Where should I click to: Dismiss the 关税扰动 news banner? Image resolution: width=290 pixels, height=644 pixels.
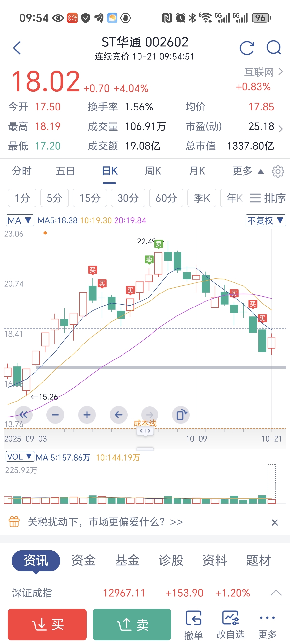275,522
